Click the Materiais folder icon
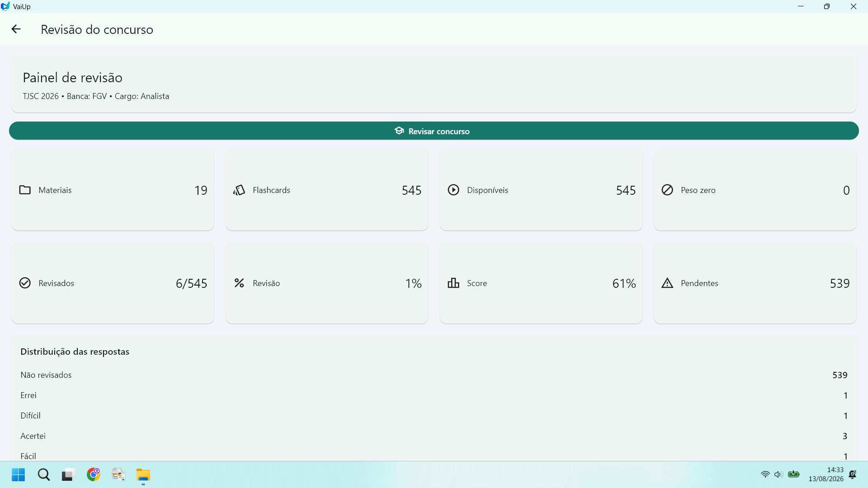The height and width of the screenshot is (488, 868). tap(25, 190)
